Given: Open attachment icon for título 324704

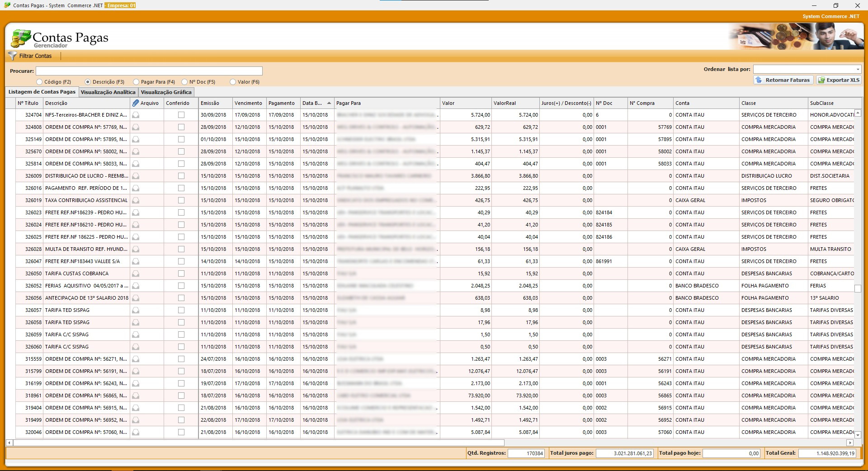Looking at the screenshot, I should 136,115.
